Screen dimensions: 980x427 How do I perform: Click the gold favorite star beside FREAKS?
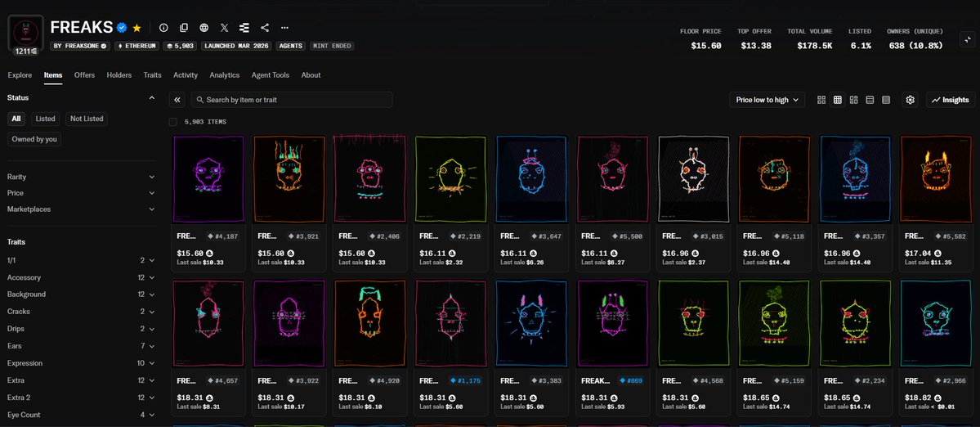pos(136,28)
